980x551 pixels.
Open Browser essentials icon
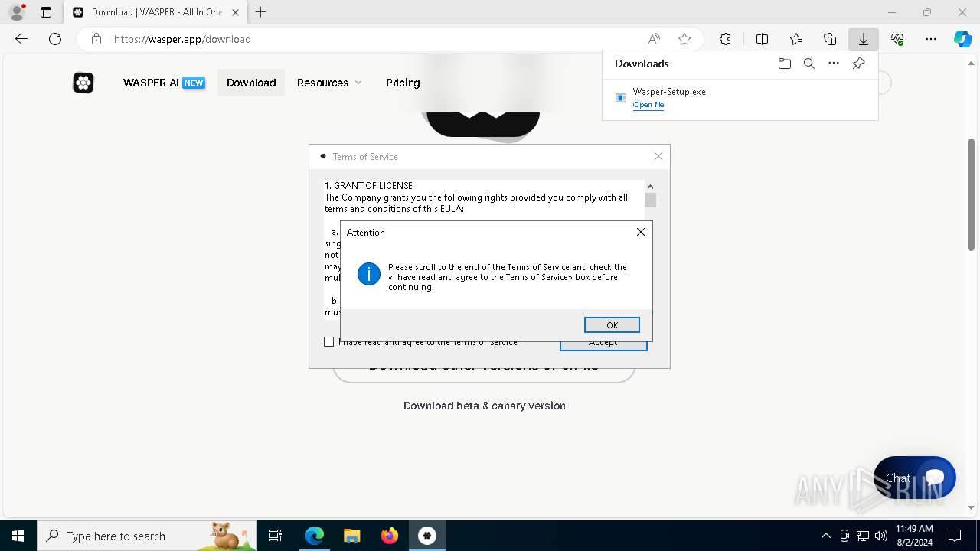point(897,39)
